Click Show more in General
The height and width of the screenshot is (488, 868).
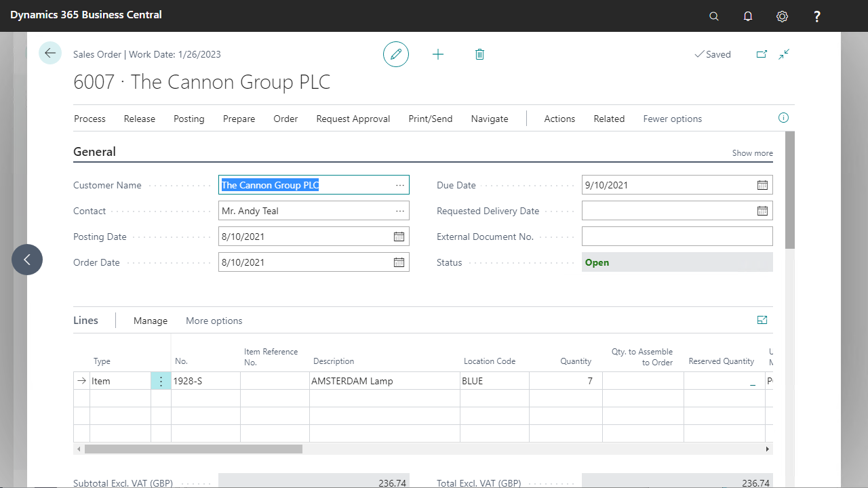(x=753, y=153)
